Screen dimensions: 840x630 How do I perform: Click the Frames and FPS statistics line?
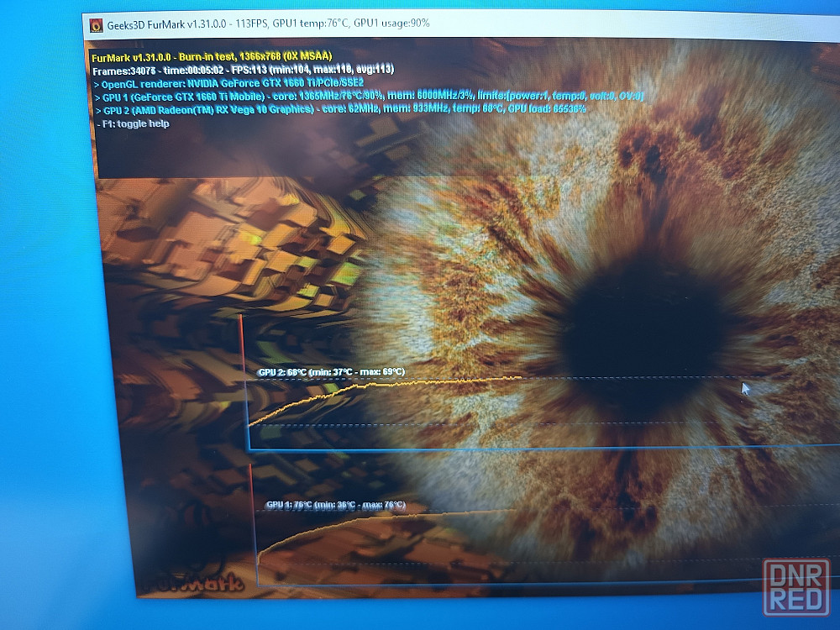point(244,70)
